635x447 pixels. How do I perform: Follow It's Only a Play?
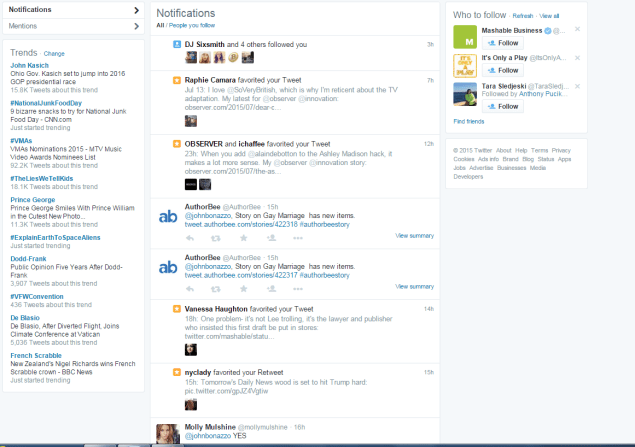click(x=503, y=70)
